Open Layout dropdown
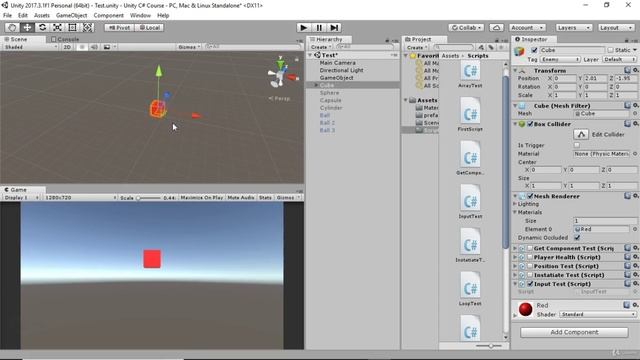This screenshot has height=360, width=640. coord(616,28)
